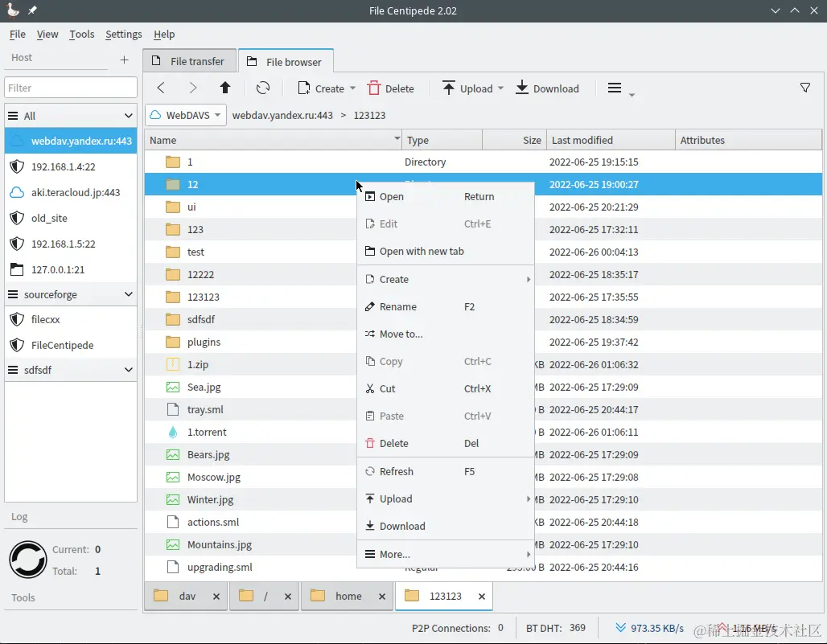
Task: Click the Sea.jpg image icon
Action: [172, 388]
